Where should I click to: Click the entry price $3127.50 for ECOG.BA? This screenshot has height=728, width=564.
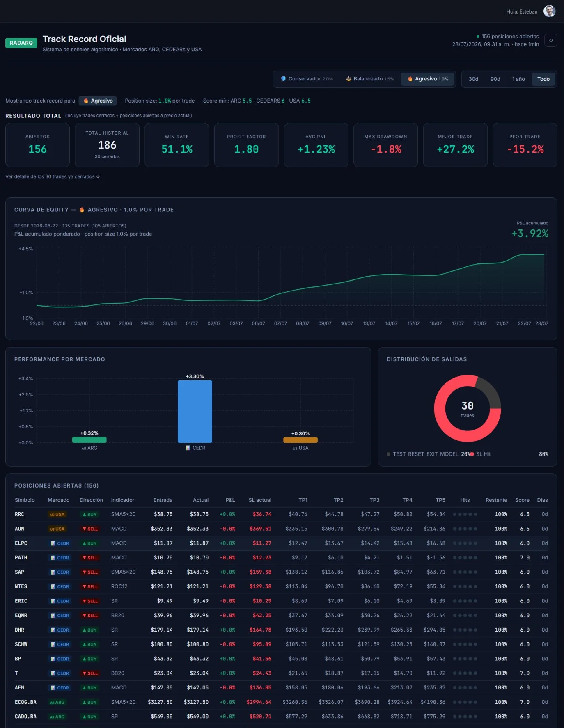click(x=160, y=702)
